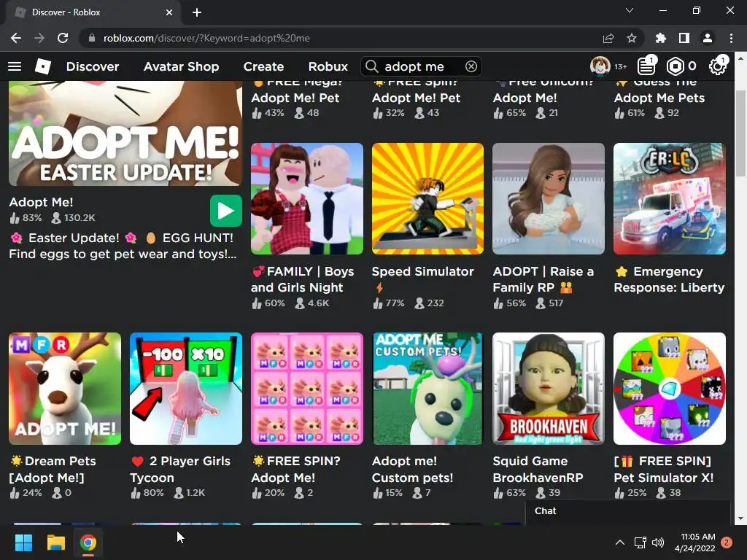Open the pink FREE SPIN? Adopt Me! thumbnail
Screen dimensions: 747x560
pos(307,389)
